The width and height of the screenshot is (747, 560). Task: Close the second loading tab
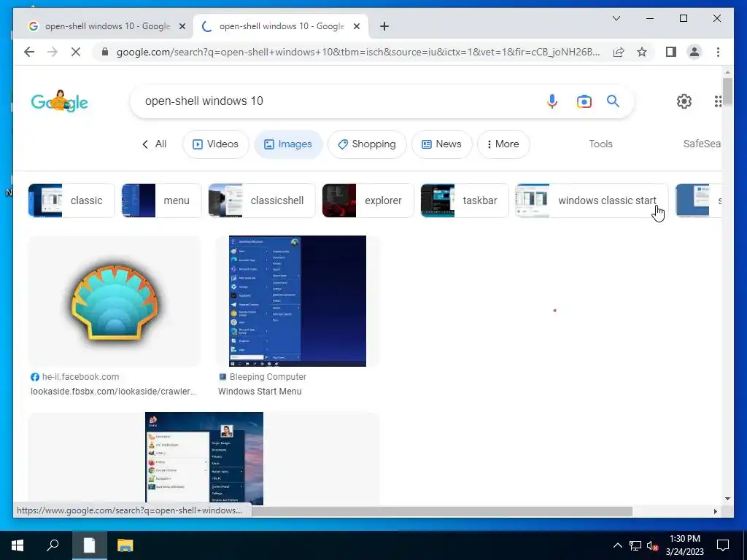pyautogui.click(x=356, y=26)
